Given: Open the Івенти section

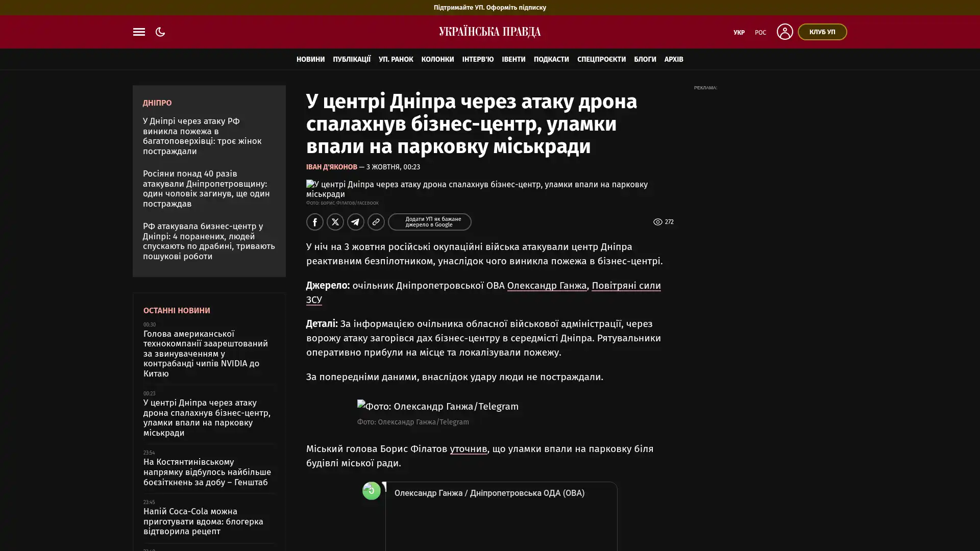Looking at the screenshot, I should coord(513,59).
